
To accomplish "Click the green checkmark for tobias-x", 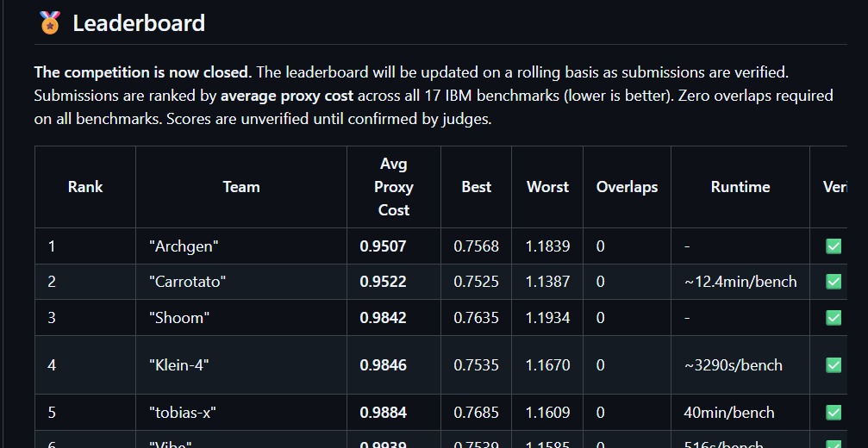I will [x=834, y=413].
